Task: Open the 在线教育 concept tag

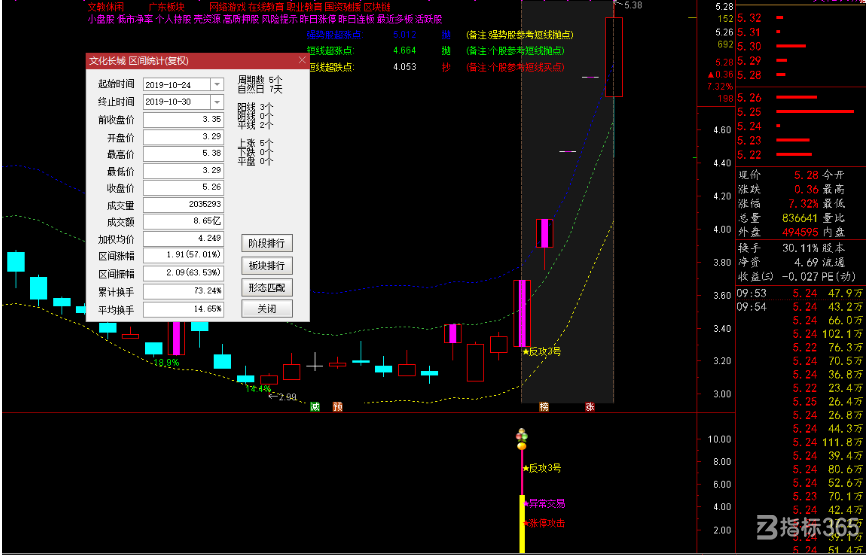Action: [x=266, y=7]
